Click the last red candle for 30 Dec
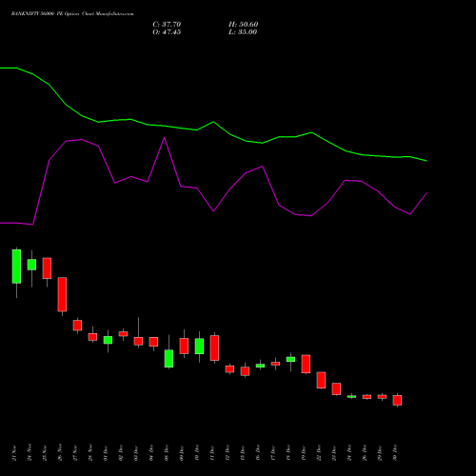The width and height of the screenshot is (476, 476). click(x=397, y=400)
